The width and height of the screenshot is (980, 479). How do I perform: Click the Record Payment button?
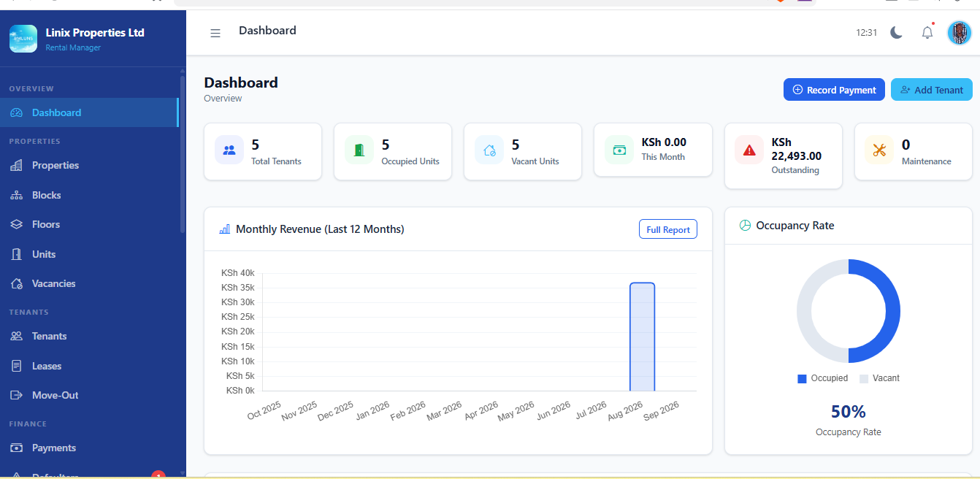pos(834,90)
